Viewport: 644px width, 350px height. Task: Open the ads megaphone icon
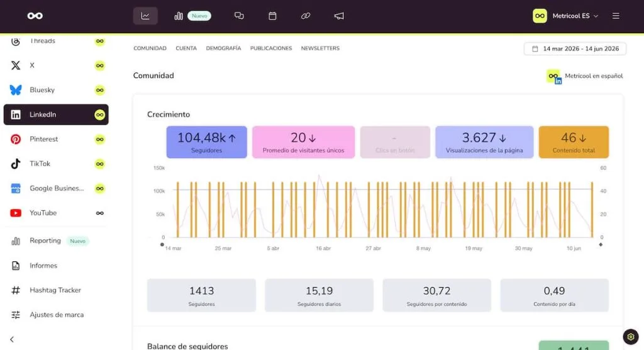pyautogui.click(x=339, y=16)
